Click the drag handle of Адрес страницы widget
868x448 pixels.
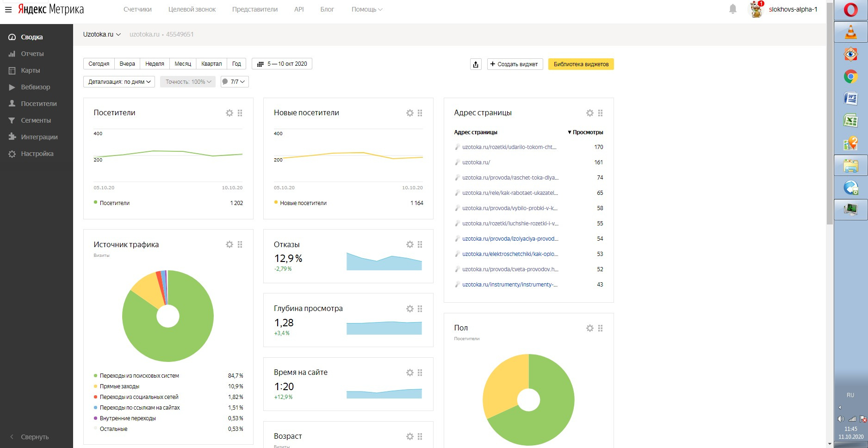[601, 113]
